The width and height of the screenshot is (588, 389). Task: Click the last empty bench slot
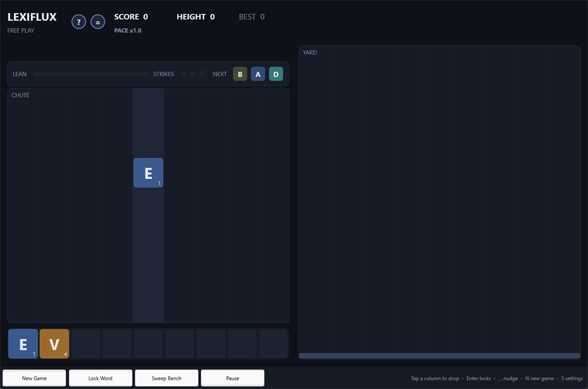274,344
